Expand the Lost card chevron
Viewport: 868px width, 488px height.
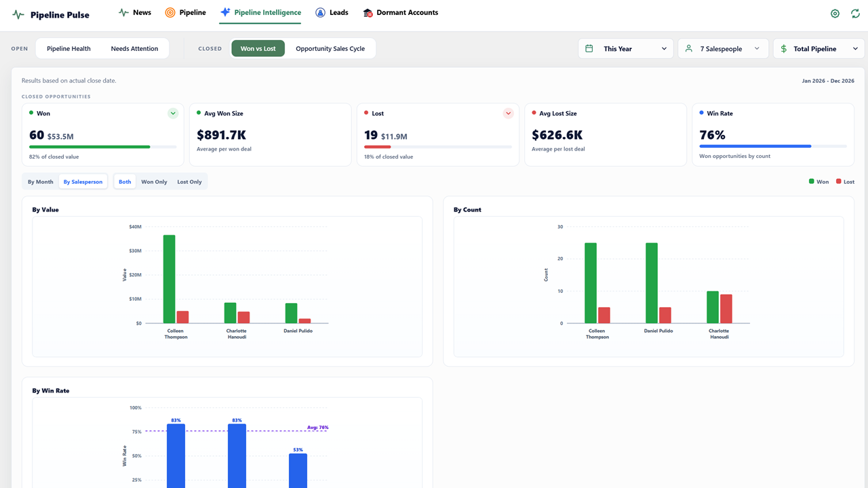(509, 113)
